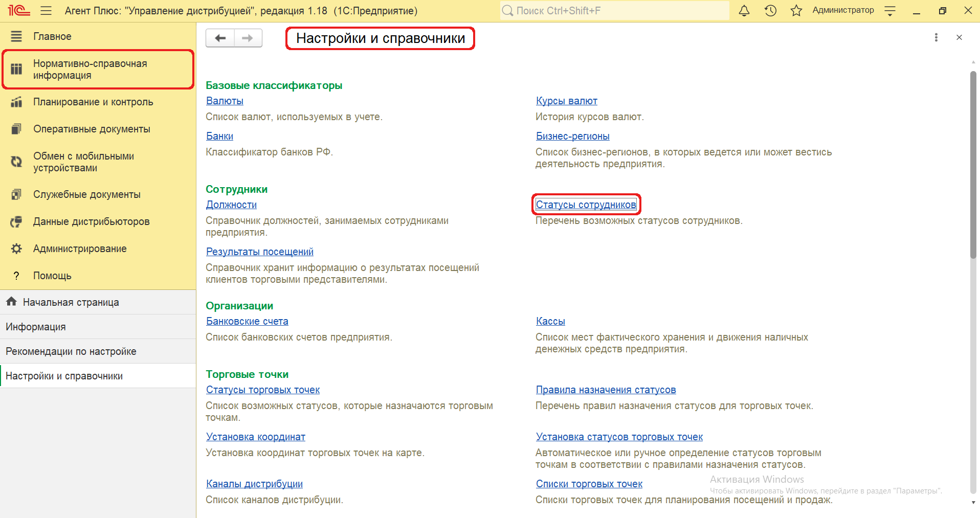Open the Валюты link

click(225, 101)
